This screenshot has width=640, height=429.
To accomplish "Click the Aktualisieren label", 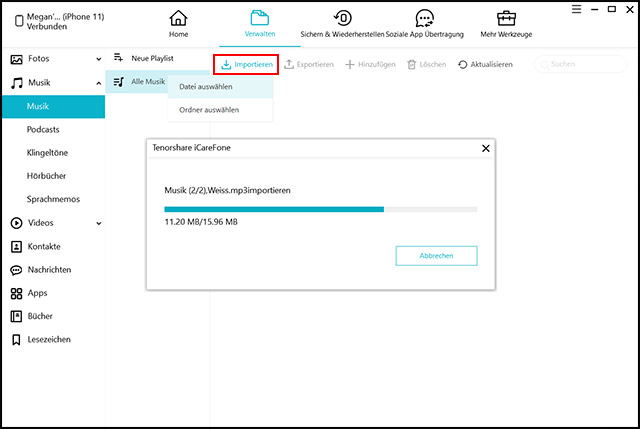I will 491,64.
